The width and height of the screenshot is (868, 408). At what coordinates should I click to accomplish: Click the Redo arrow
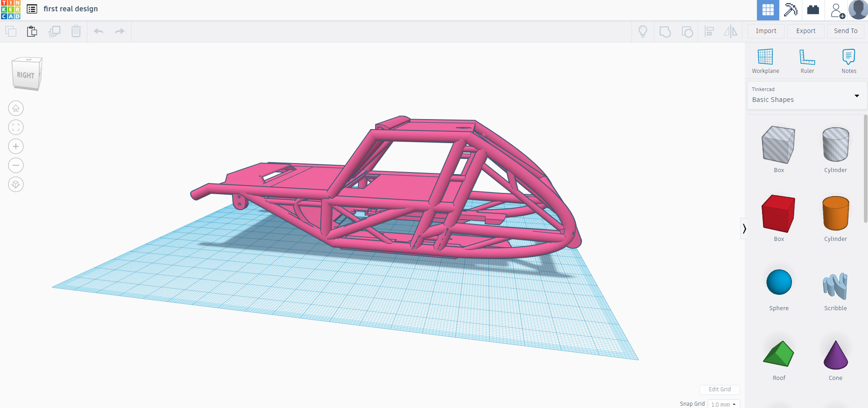120,31
